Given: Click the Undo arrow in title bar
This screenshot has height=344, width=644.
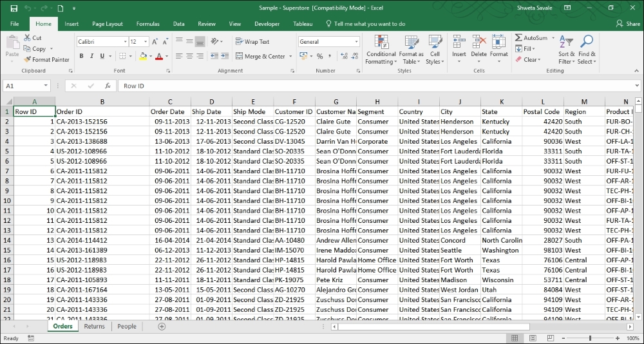Looking at the screenshot, I should pyautogui.click(x=28, y=8).
